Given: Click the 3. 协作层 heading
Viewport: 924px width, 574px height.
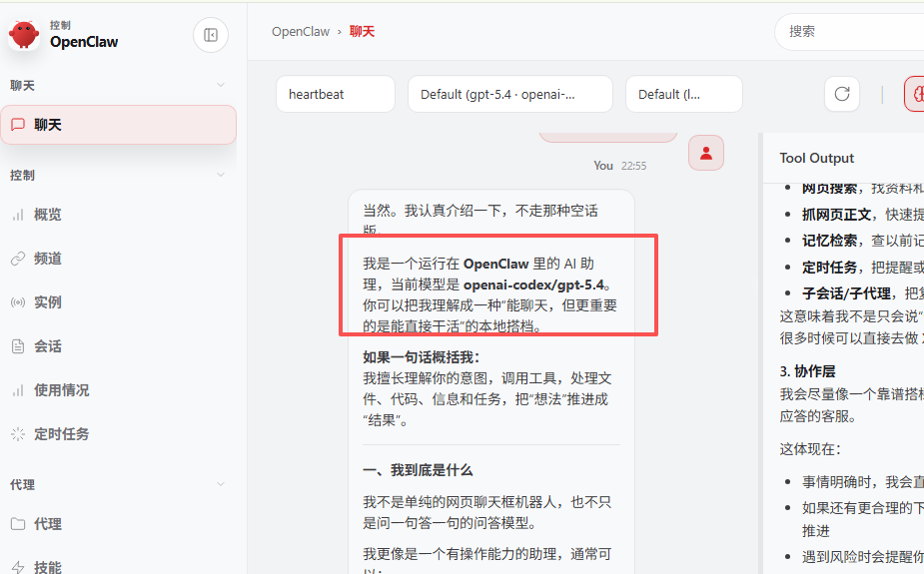Looking at the screenshot, I should (807, 371).
